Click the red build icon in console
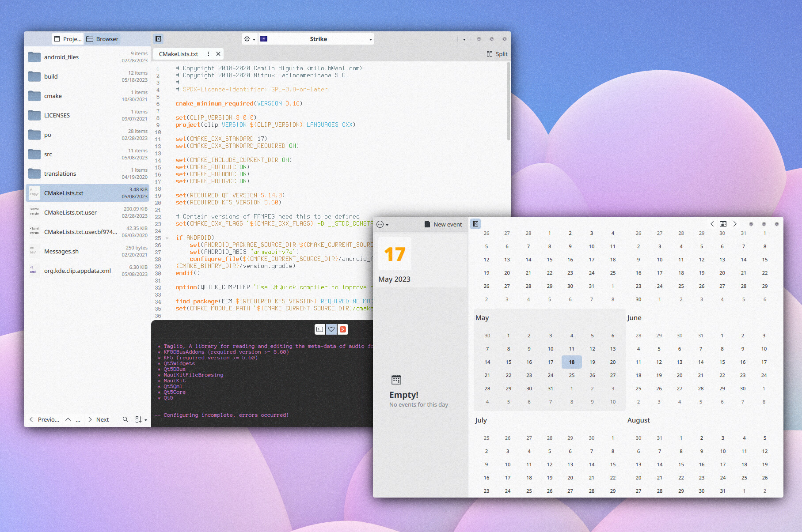The width and height of the screenshot is (802, 532). [343, 329]
